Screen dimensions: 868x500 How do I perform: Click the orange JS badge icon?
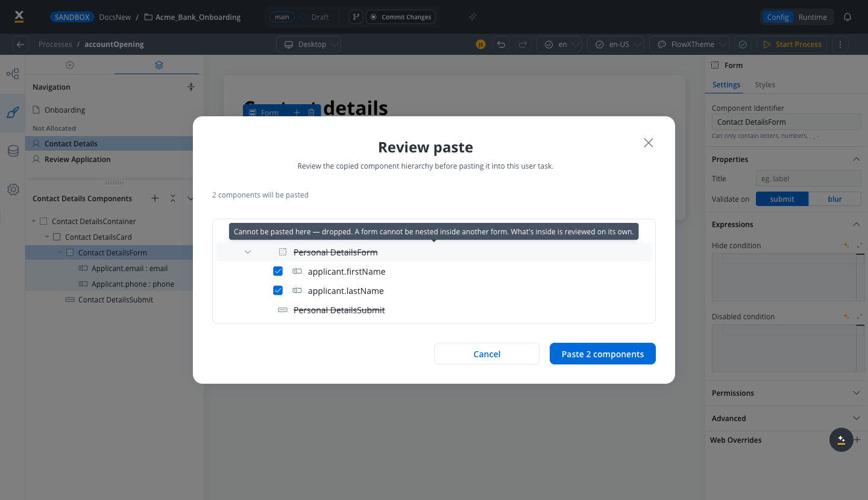[480, 44]
